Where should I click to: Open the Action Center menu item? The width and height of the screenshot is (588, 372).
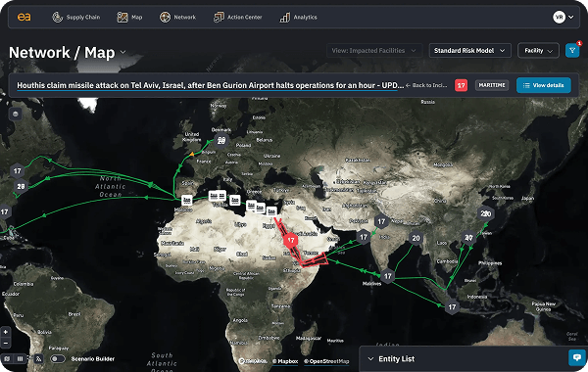pos(237,18)
